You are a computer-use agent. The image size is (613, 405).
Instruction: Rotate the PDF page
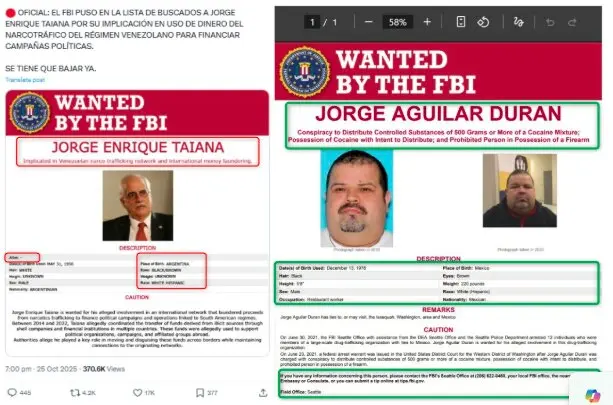click(483, 22)
